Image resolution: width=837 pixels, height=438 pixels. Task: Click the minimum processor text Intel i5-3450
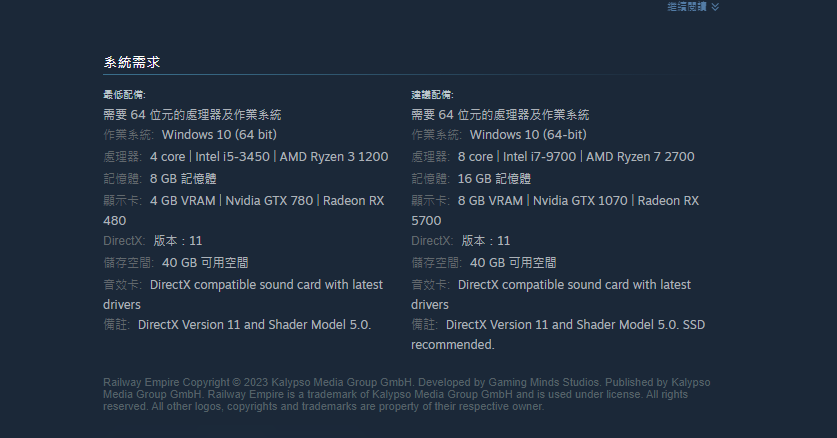point(233,157)
